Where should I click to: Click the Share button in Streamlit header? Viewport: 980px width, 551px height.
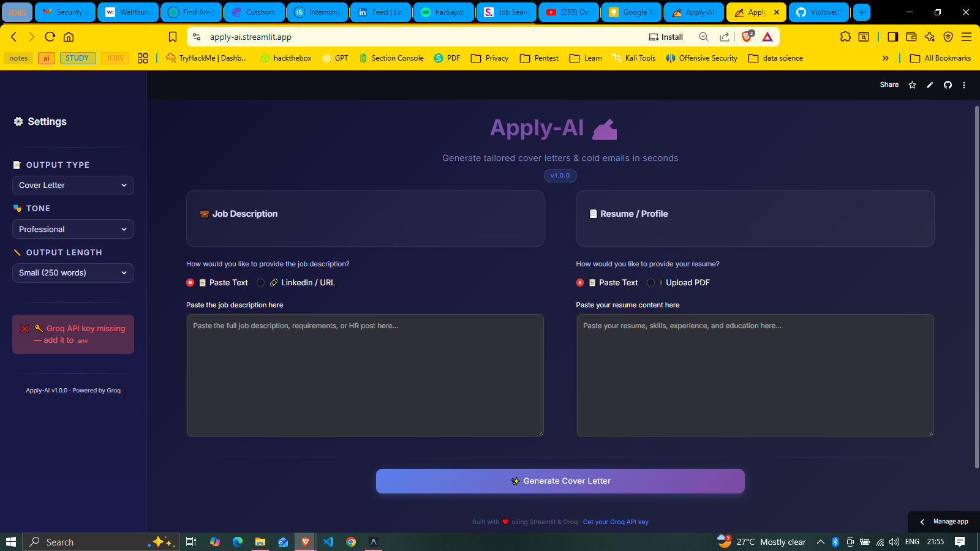pyautogui.click(x=889, y=85)
